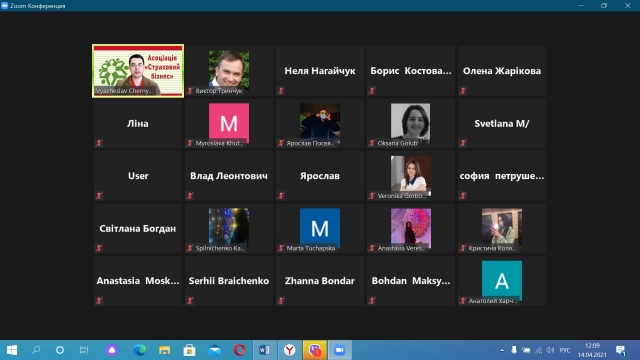Click Ярослав Посвя's masked photo
Screen dimensions: 640x360
coord(320,122)
